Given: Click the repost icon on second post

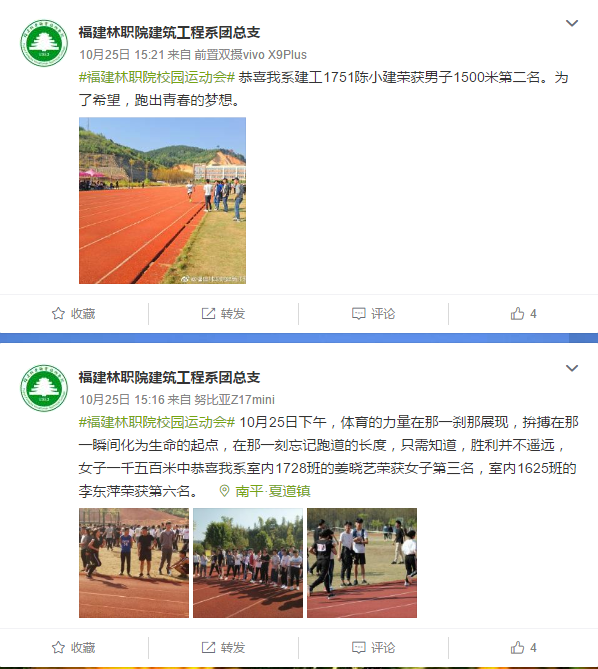Looking at the screenshot, I should pyautogui.click(x=208, y=648).
